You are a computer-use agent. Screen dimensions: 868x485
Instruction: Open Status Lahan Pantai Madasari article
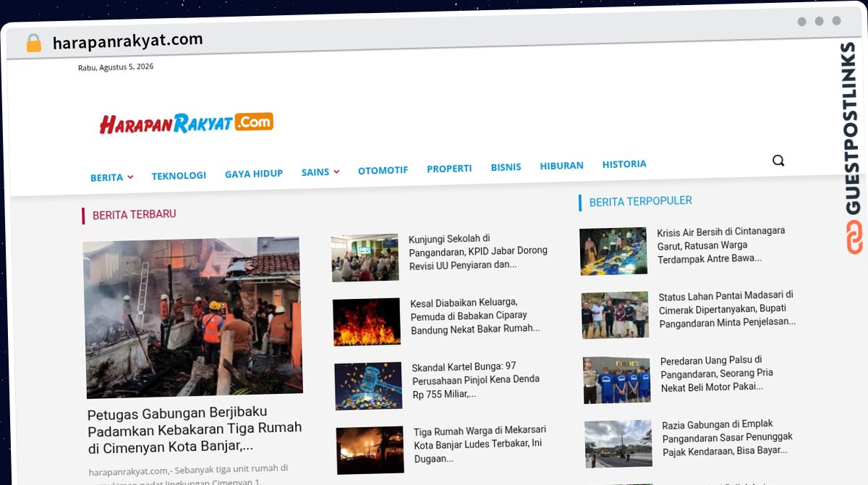coord(727,308)
